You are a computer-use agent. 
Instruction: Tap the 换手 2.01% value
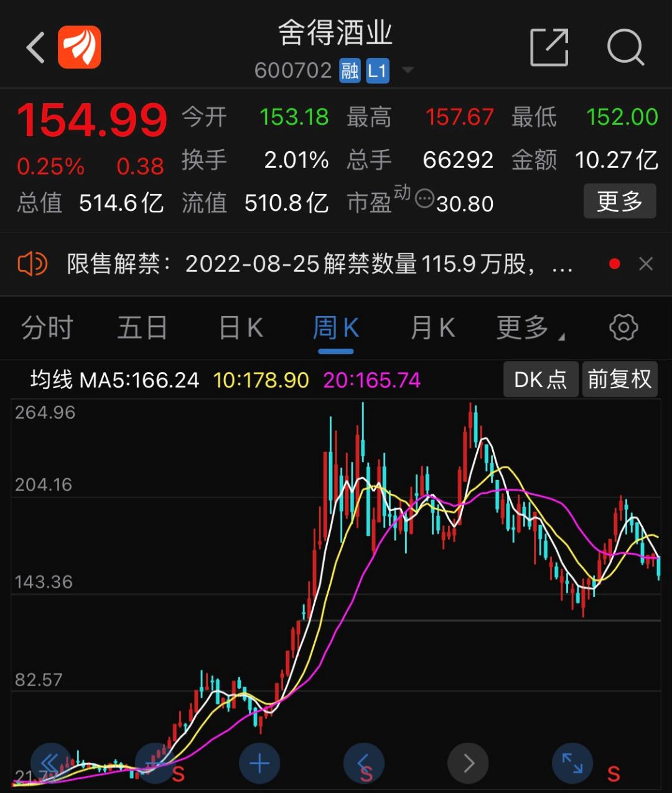(297, 160)
